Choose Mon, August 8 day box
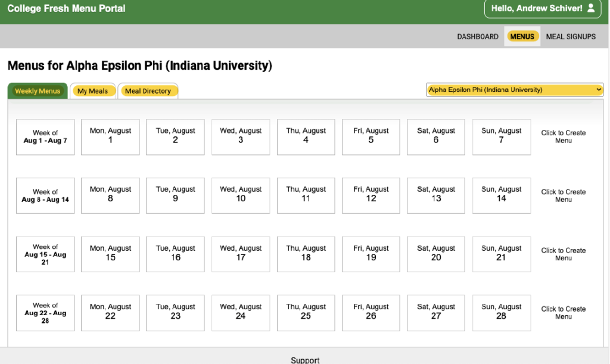 (110, 195)
